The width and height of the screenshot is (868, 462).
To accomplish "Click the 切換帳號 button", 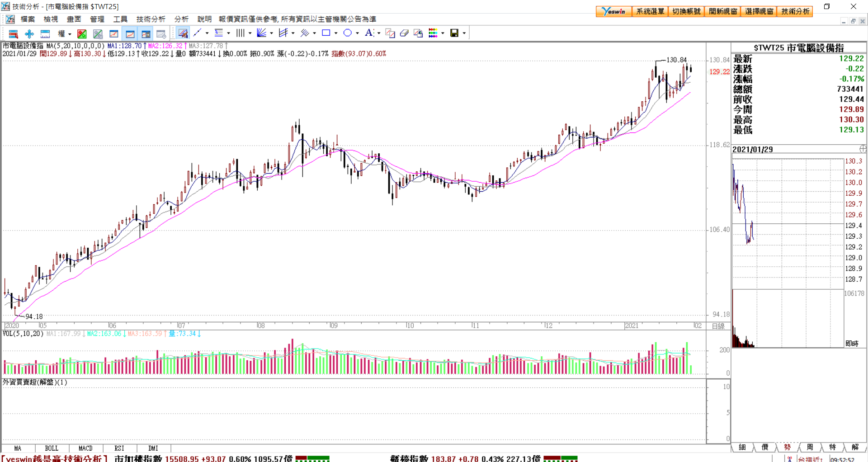I will (686, 11).
